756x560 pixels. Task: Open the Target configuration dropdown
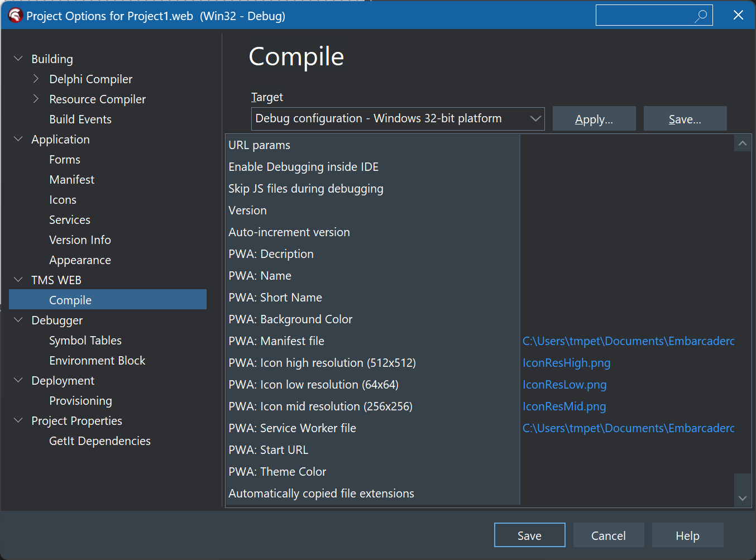tap(398, 119)
